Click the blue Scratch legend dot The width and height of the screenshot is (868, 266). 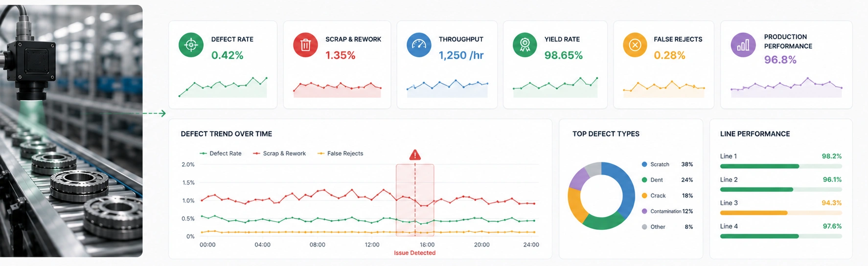(644, 164)
